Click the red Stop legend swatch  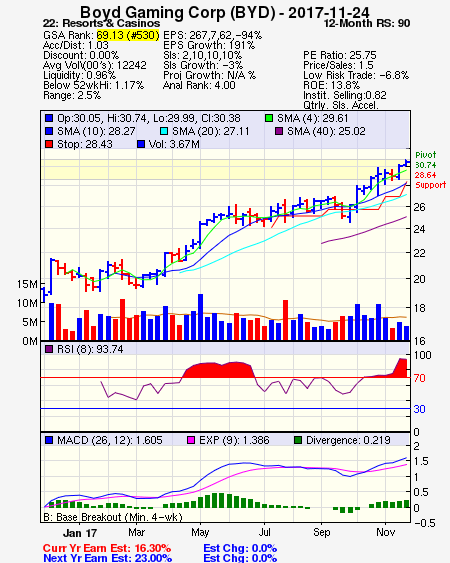coord(49,144)
